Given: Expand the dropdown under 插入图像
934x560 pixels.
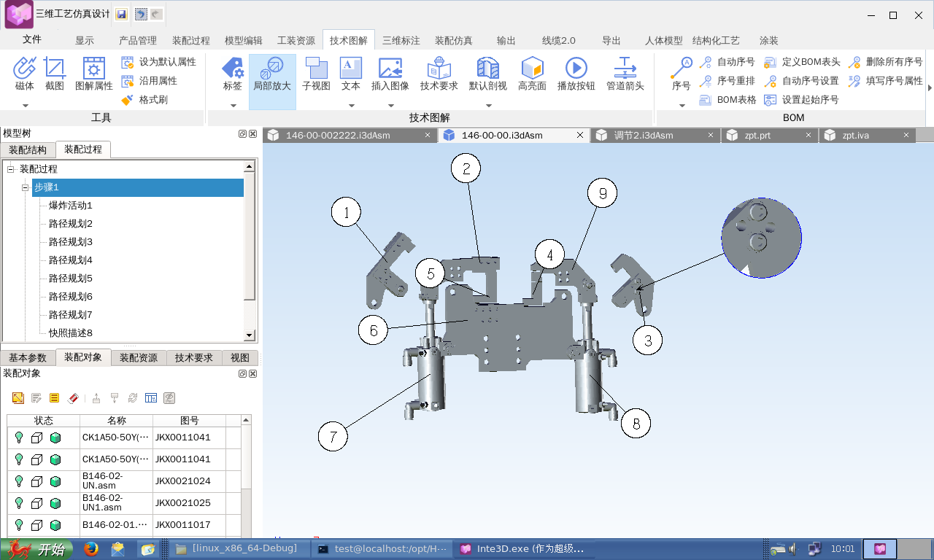Looking at the screenshot, I should click(x=390, y=105).
